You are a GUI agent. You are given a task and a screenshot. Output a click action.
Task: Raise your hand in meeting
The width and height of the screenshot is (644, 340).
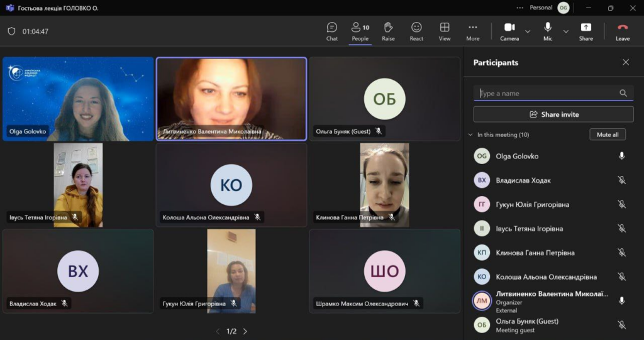tap(388, 31)
